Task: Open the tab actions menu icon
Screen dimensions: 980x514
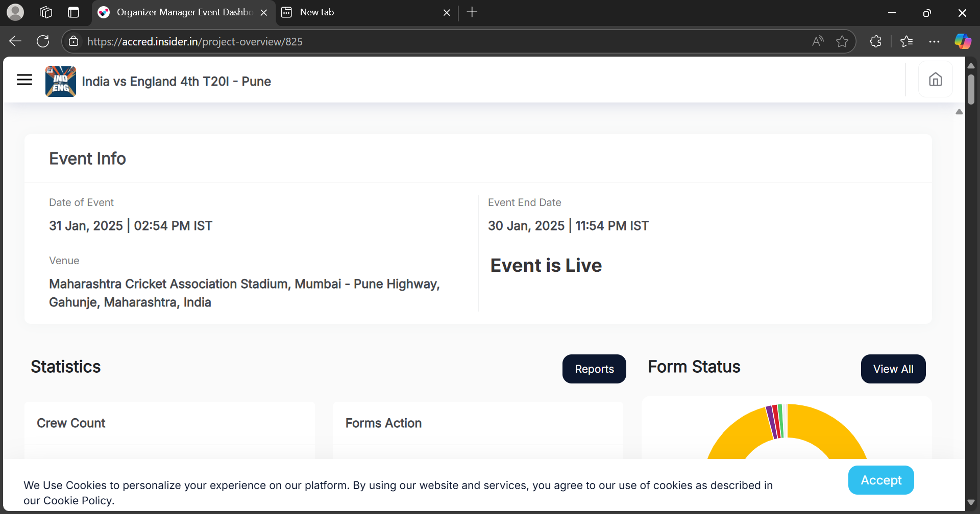Action: [73, 12]
